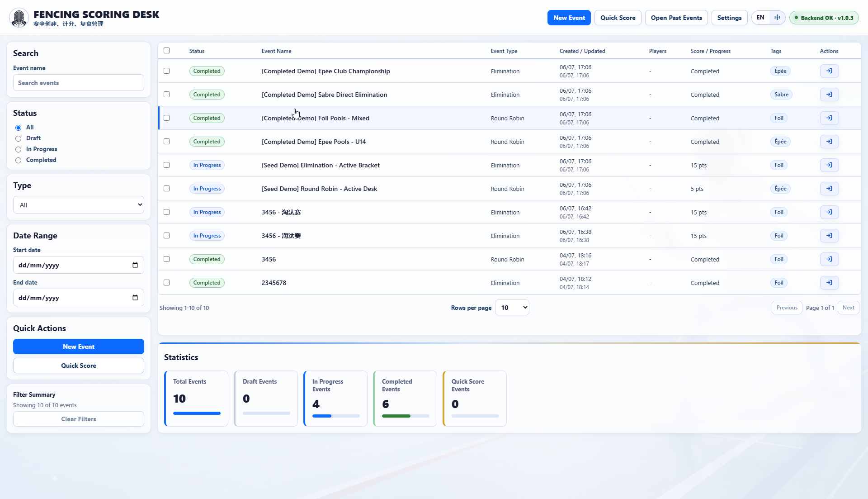Viewport: 868px width, 499px height.
Task: Click the open icon for Foil Pools - Mixed
Action: 829,118
